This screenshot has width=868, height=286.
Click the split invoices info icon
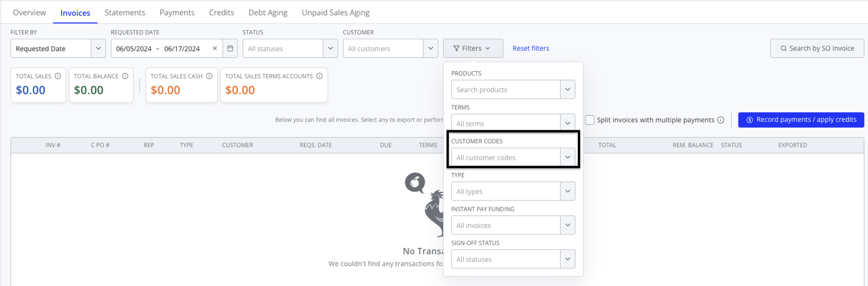(721, 120)
